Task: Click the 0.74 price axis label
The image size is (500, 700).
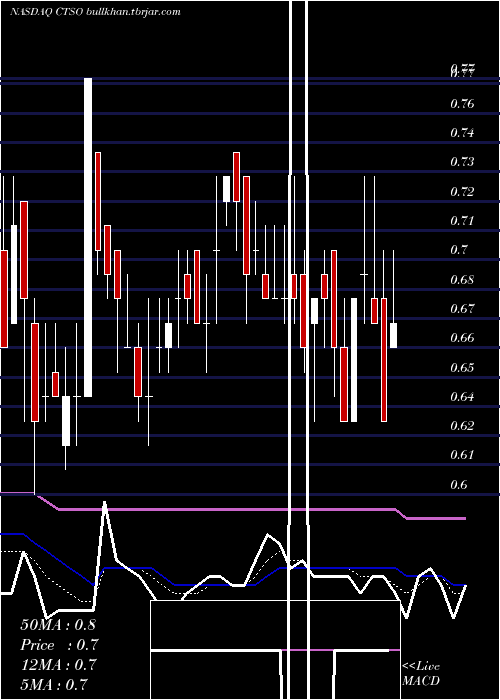Action: (x=462, y=133)
